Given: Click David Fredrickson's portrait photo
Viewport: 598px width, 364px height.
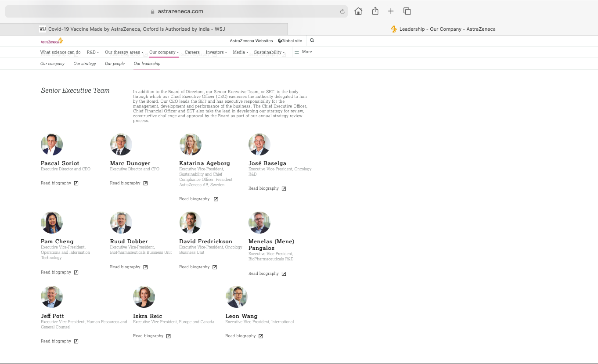Looking at the screenshot, I should tap(191, 223).
